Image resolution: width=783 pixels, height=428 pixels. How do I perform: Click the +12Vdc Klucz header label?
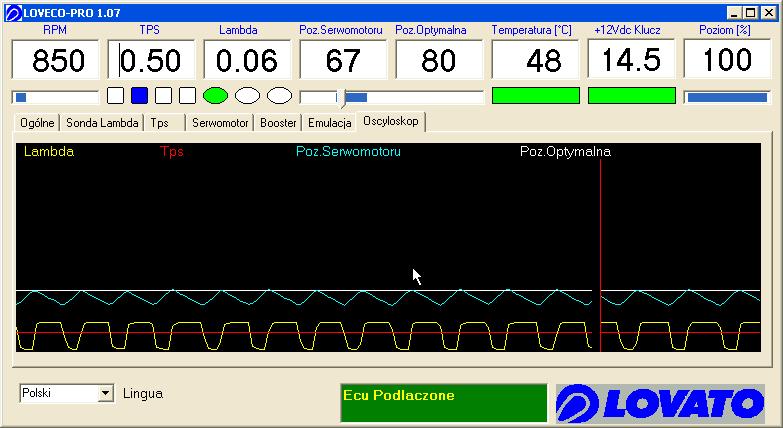[x=627, y=30]
